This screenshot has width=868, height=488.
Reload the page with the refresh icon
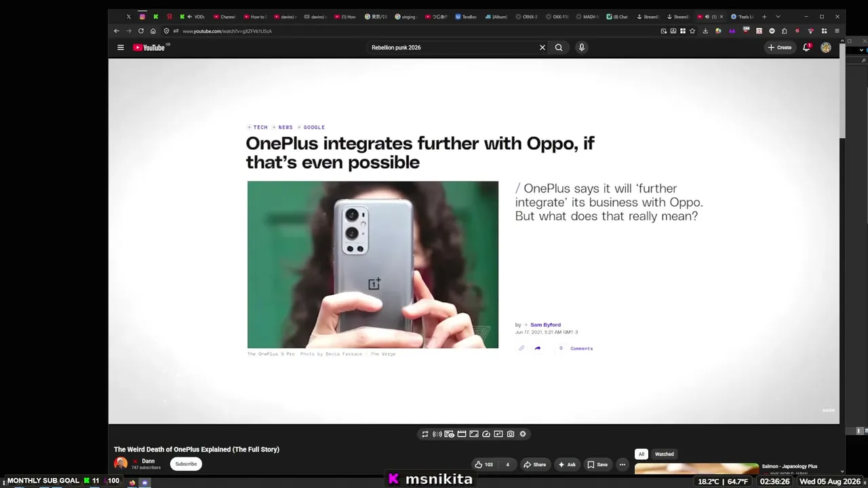pos(141,31)
